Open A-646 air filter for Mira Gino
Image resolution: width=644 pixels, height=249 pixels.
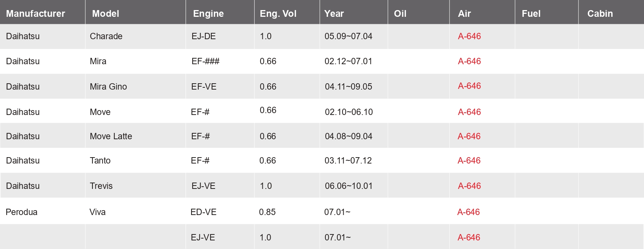pyautogui.click(x=469, y=86)
